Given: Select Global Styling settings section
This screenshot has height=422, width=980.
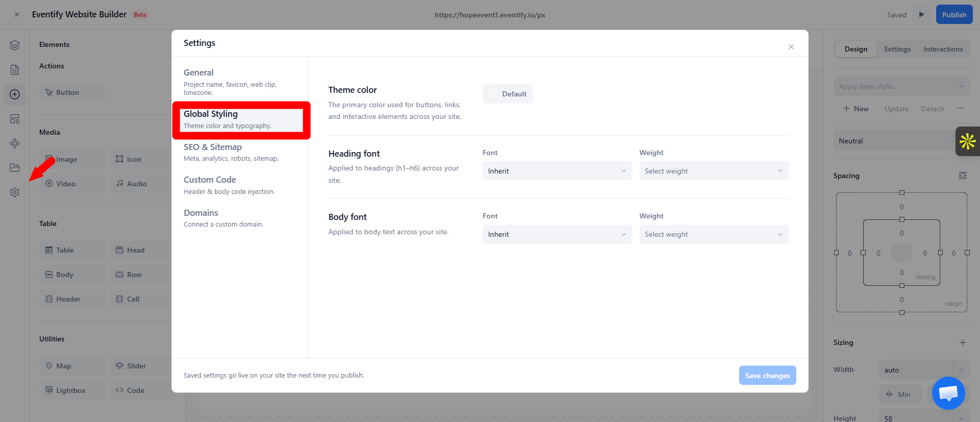Looking at the screenshot, I should 240,119.
